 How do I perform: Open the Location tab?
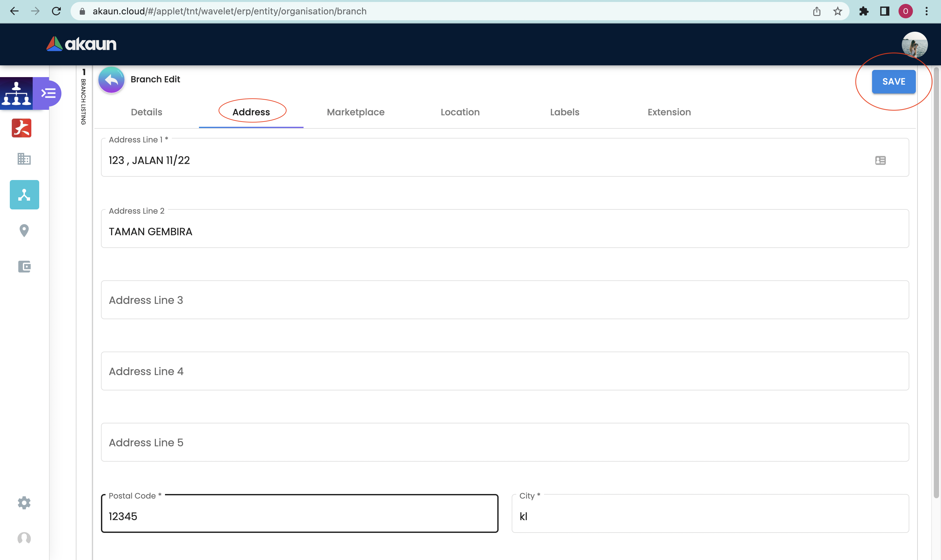pos(460,112)
